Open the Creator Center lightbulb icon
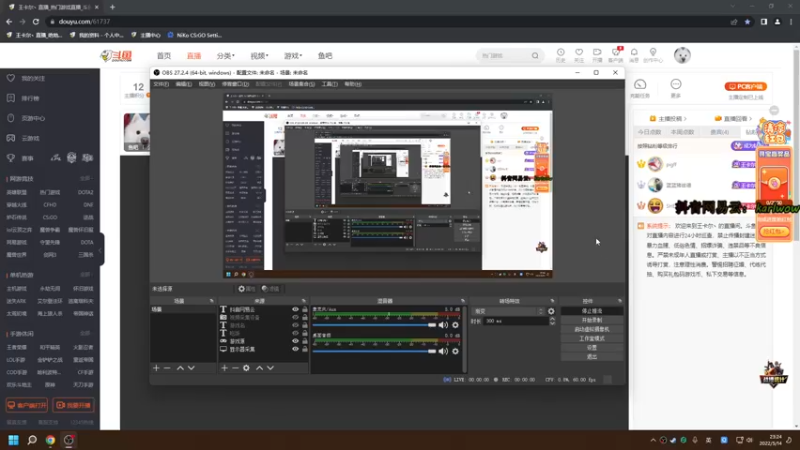This screenshot has height=450, width=800. click(653, 55)
